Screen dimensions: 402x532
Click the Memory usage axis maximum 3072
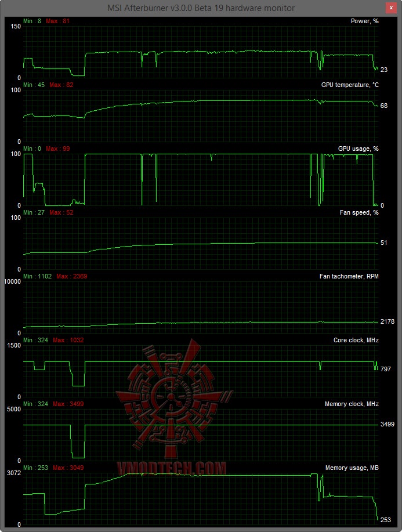pos(14,473)
